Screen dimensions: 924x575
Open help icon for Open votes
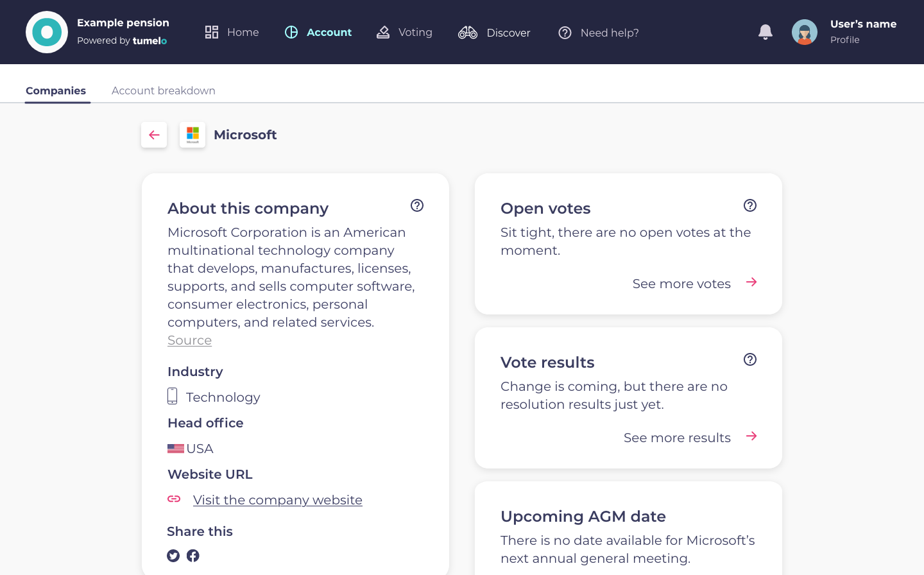750,205
